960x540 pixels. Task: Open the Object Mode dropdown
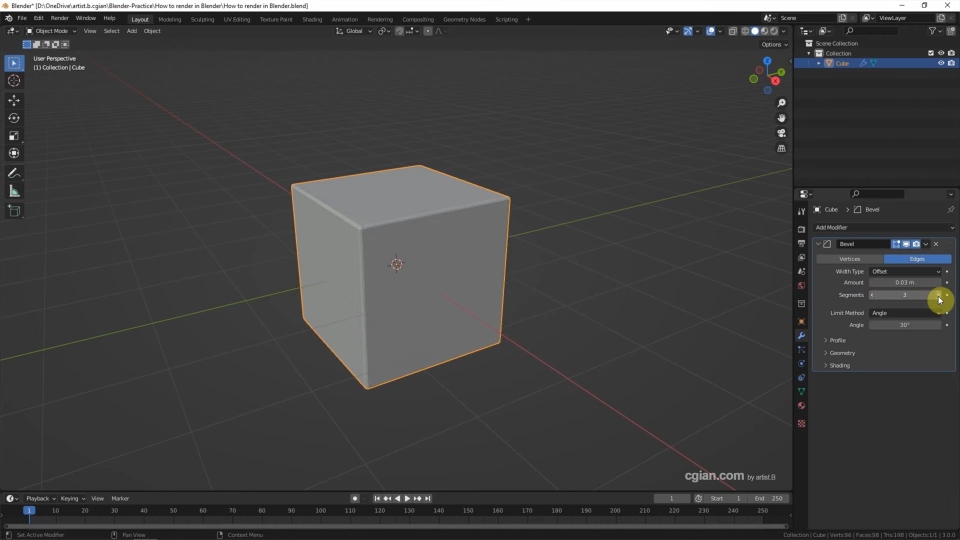[x=51, y=31]
